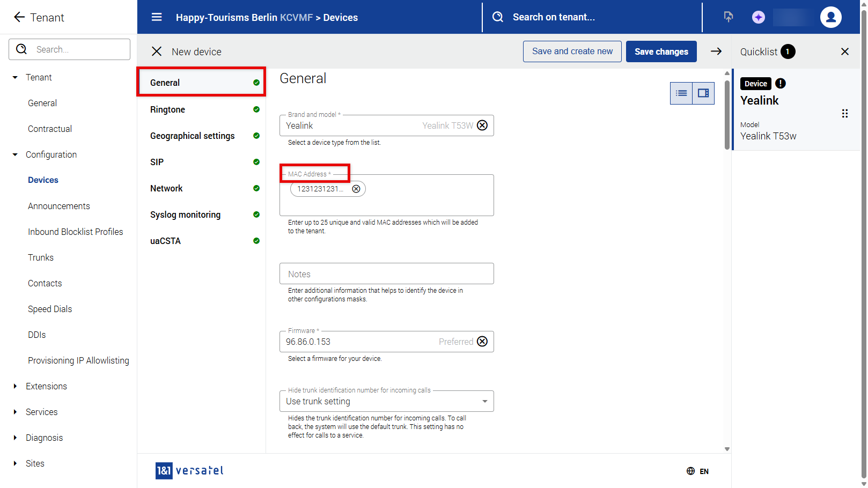Viewport: 868px width, 488px height.
Task: Expand the Extensions tree section
Action: point(15,386)
